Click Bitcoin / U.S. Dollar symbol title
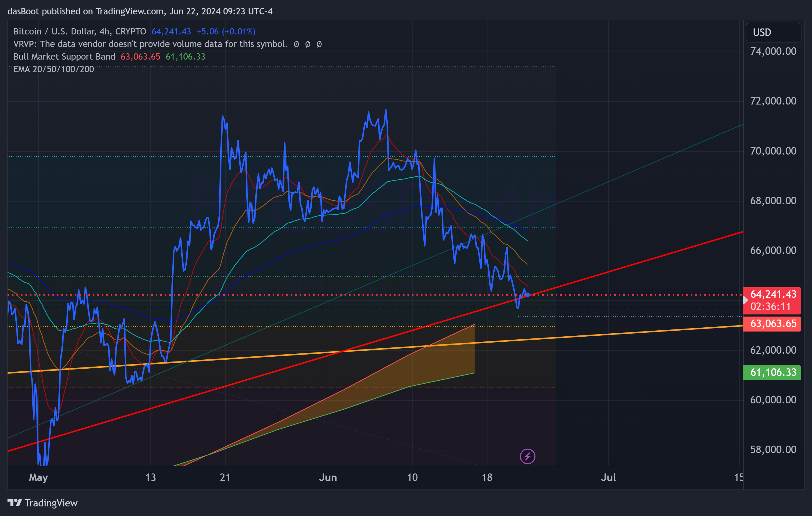The height and width of the screenshot is (516, 812). 80,31
